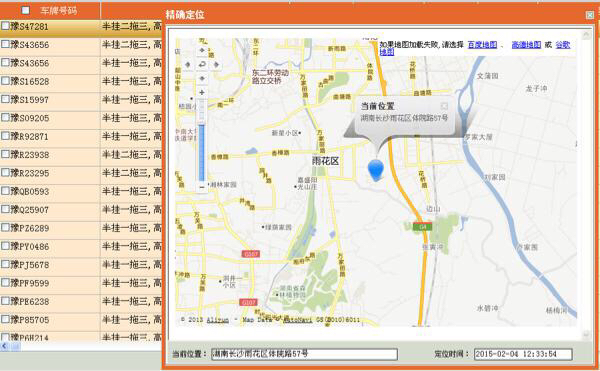This screenshot has height=371, width=600.
Task: Click the dialog scrollbar down arrow
Action: pos(586,335)
